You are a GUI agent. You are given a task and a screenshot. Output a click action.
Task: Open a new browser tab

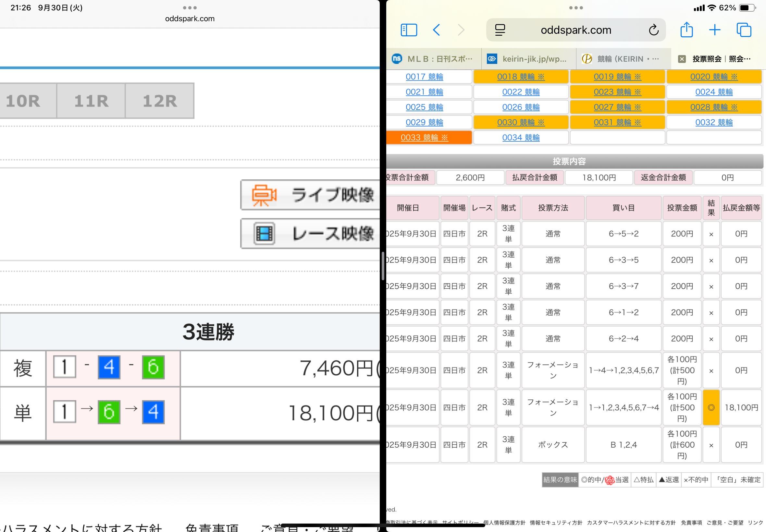tap(715, 30)
